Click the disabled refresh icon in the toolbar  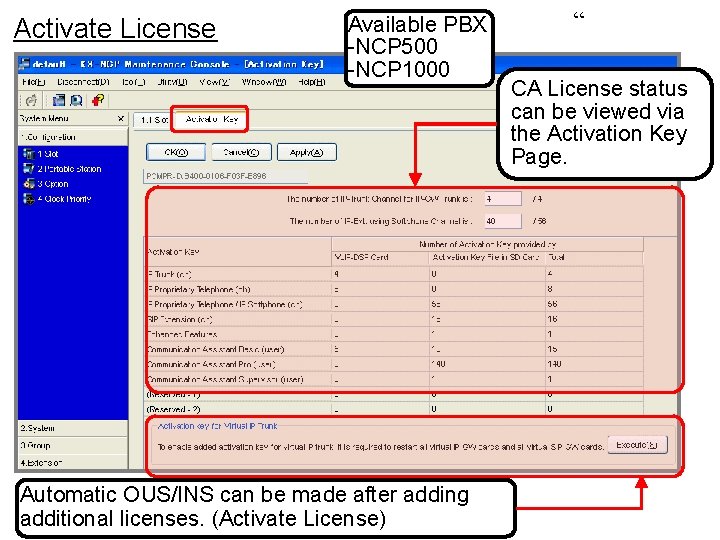[x=31, y=100]
